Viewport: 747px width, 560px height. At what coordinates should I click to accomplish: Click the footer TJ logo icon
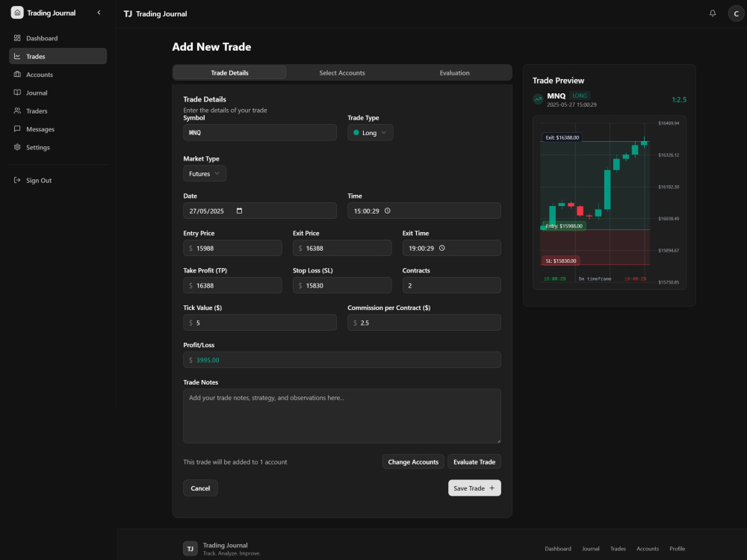tap(190, 549)
